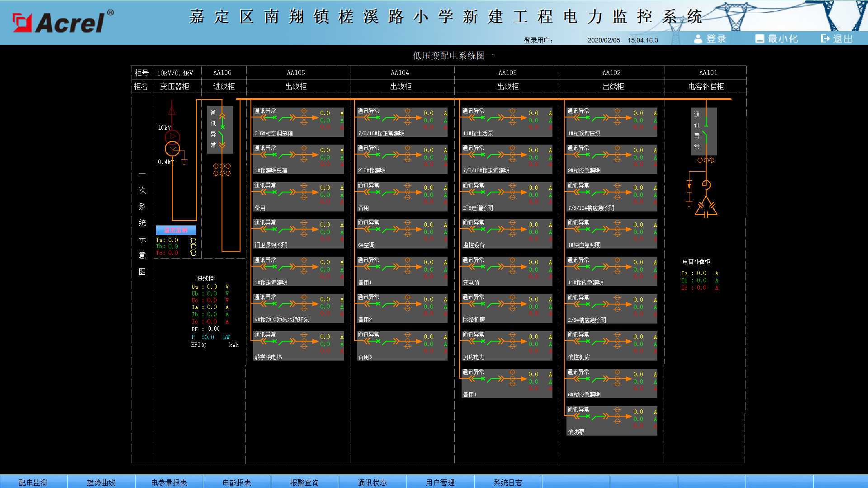Click the 退出 exit icon in header

tap(825, 39)
